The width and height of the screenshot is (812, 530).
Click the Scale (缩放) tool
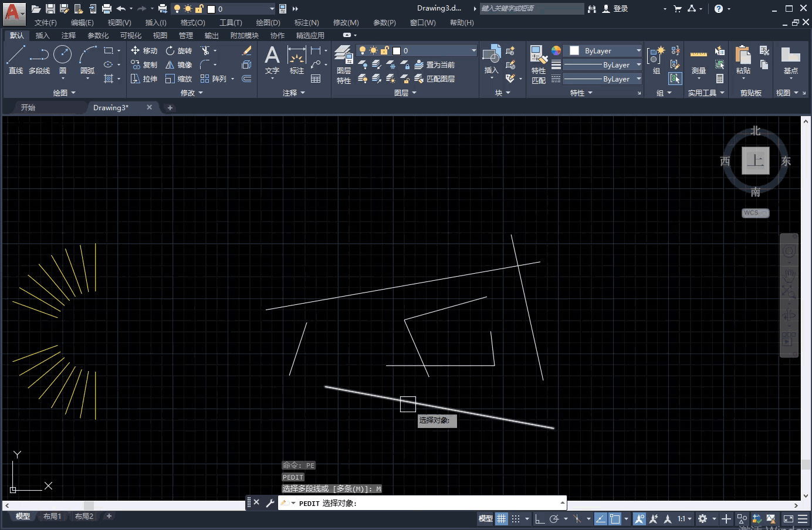tap(179, 79)
